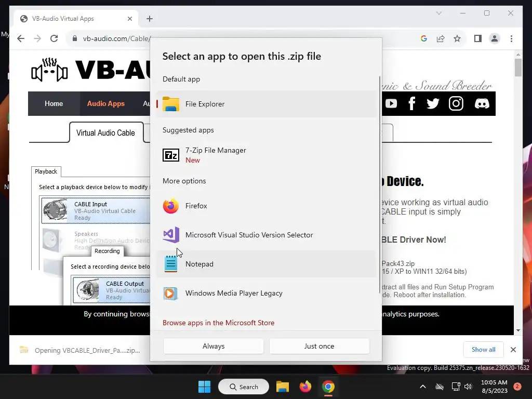532x399 pixels.
Task: Open Firefox from taskbar
Action: pyautogui.click(x=305, y=387)
